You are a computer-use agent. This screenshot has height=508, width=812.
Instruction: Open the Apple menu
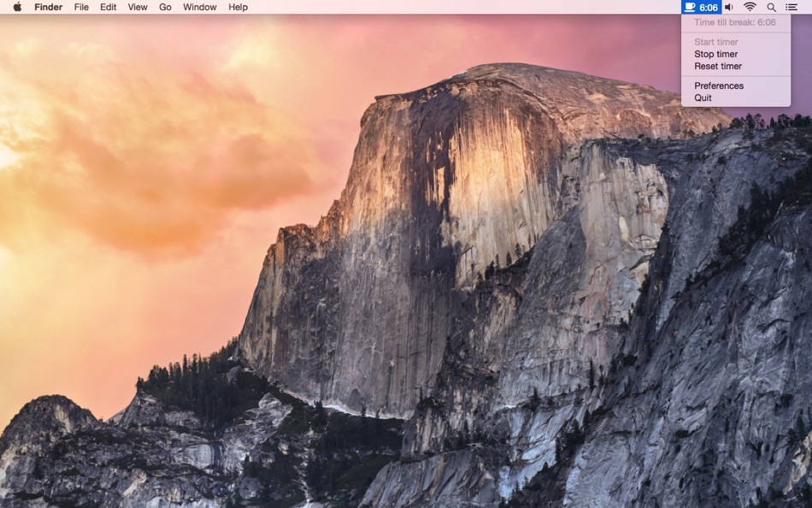[x=17, y=7]
